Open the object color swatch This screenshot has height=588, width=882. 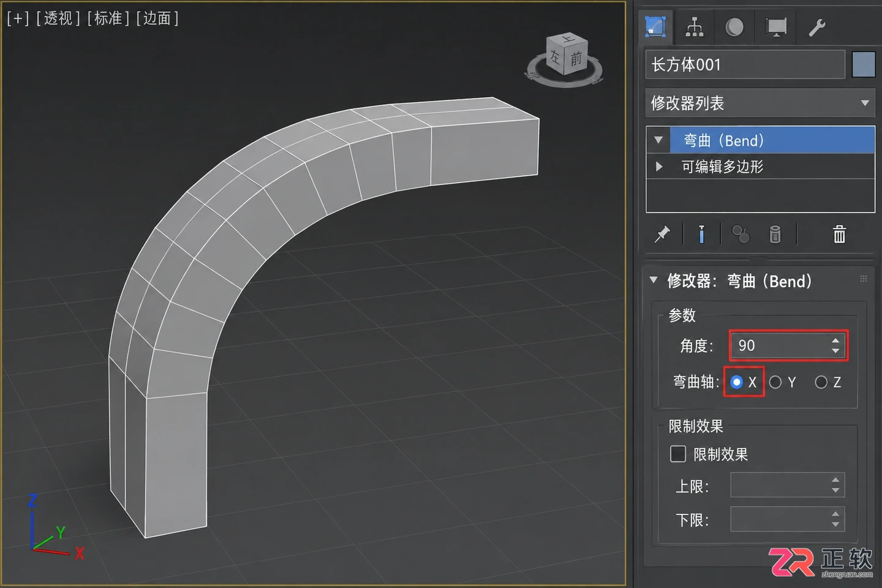click(x=864, y=64)
